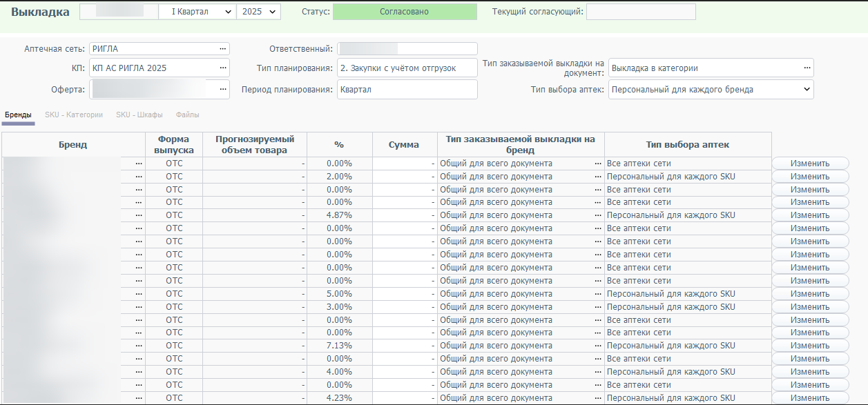Open display type ellipsis in the 4.23% row
868x405 pixels.
pyautogui.click(x=598, y=398)
